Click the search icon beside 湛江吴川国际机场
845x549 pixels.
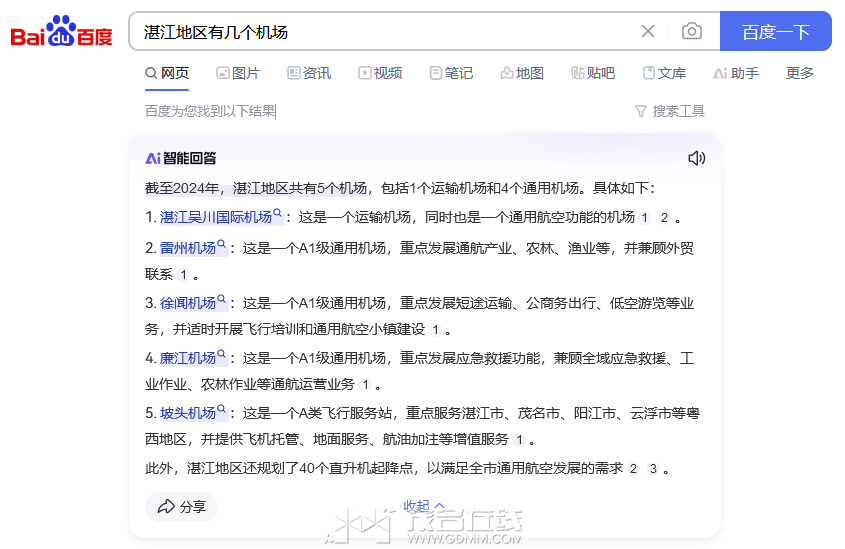278,213
